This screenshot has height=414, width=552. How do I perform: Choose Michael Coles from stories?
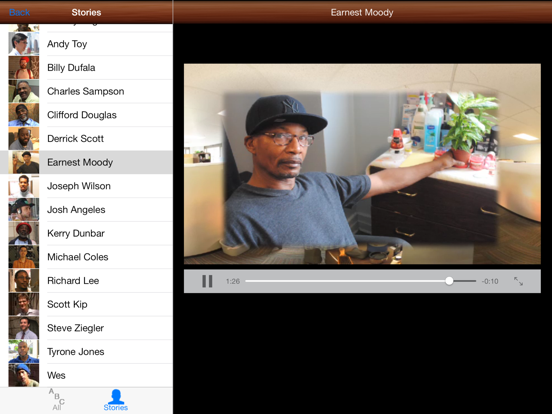[x=86, y=257]
